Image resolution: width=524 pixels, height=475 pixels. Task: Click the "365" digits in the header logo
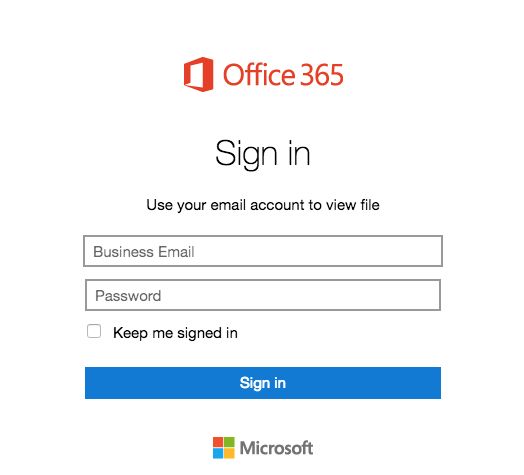coord(321,75)
